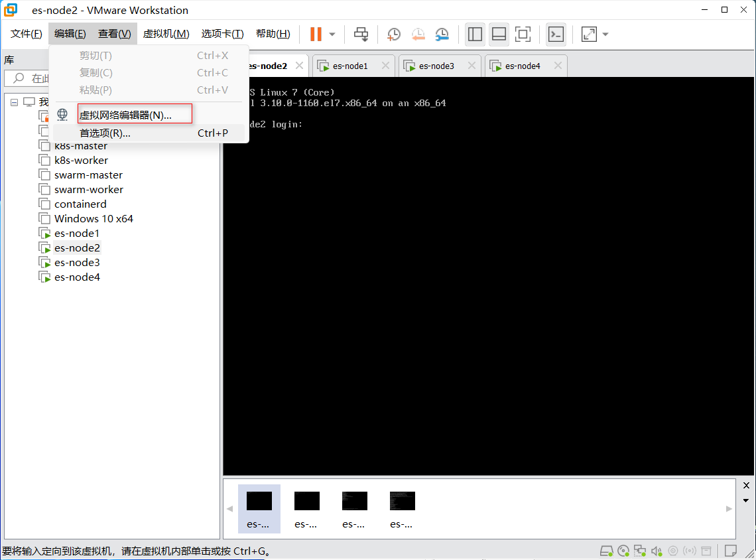Click the containerd VM icon
Screen dimensions: 756x560
[44, 204]
